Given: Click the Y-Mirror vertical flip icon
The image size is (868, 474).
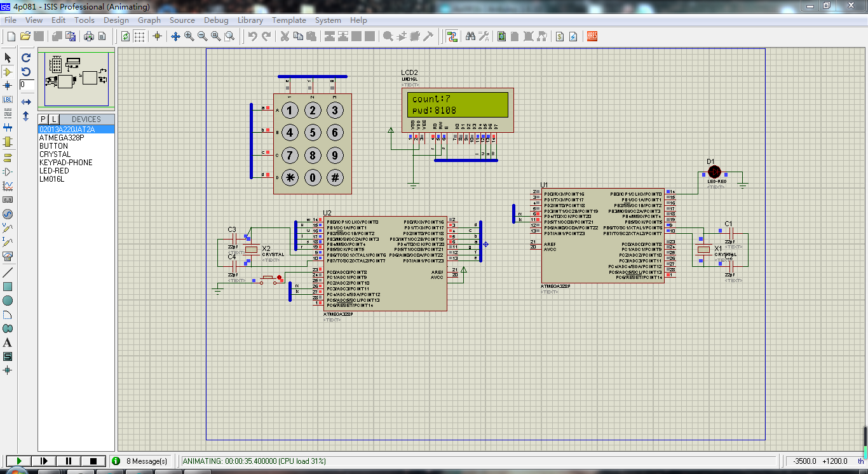Looking at the screenshot, I should (x=26, y=116).
